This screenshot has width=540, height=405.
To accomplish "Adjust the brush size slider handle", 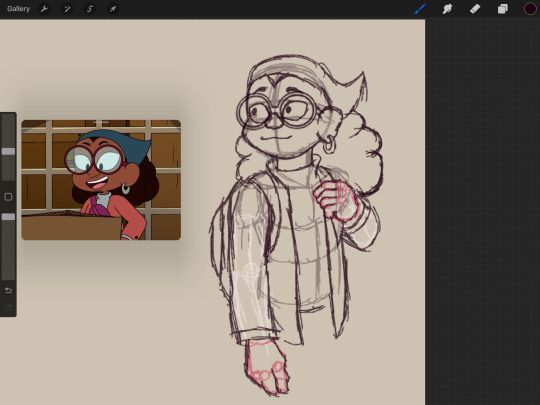I will pos(8,152).
